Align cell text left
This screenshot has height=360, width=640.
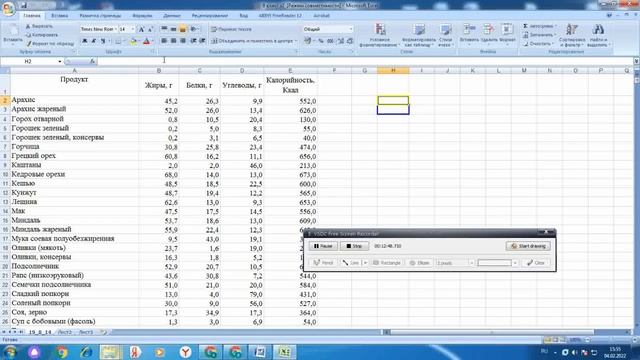point(164,41)
